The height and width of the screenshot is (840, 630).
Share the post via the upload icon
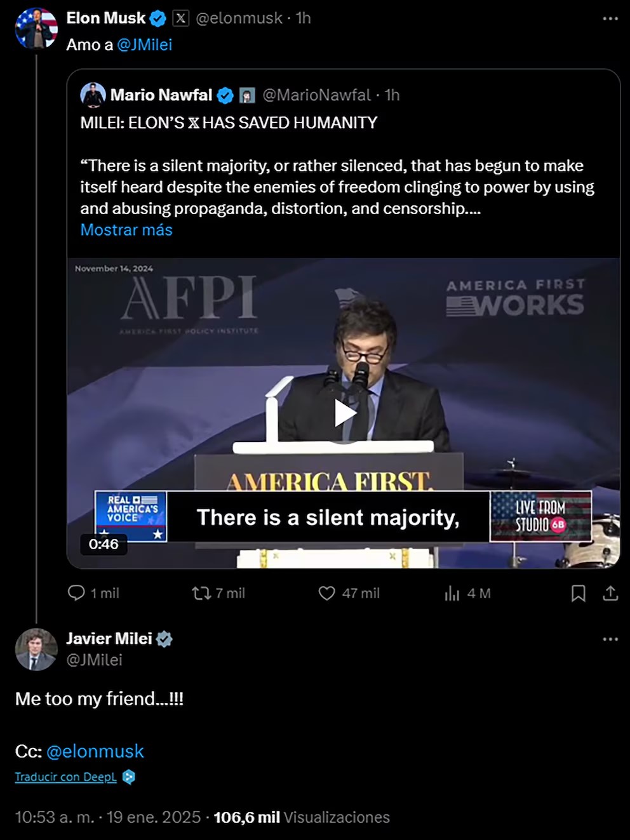[610, 593]
